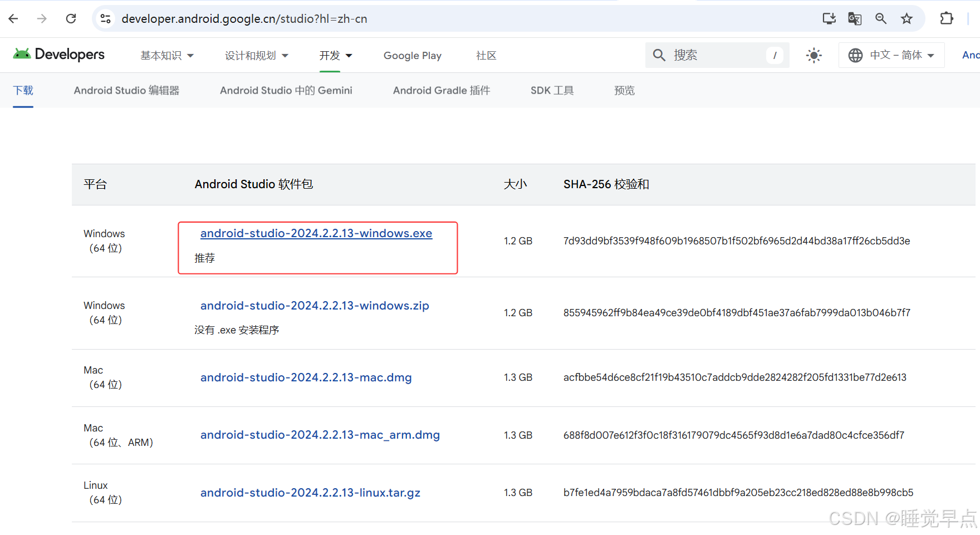
Task: Click the install site icon in address bar
Action: coord(829,18)
